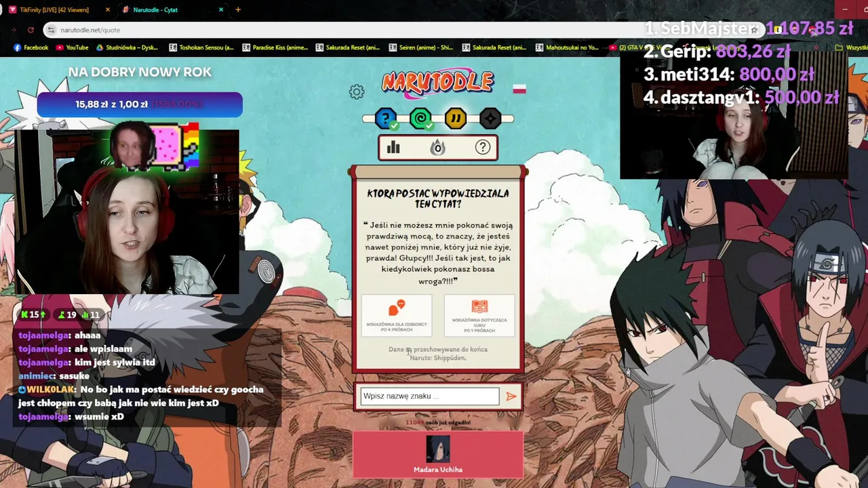Viewport: 868px width, 488px height.
Task: Show statistics bar chart
Action: point(393,147)
